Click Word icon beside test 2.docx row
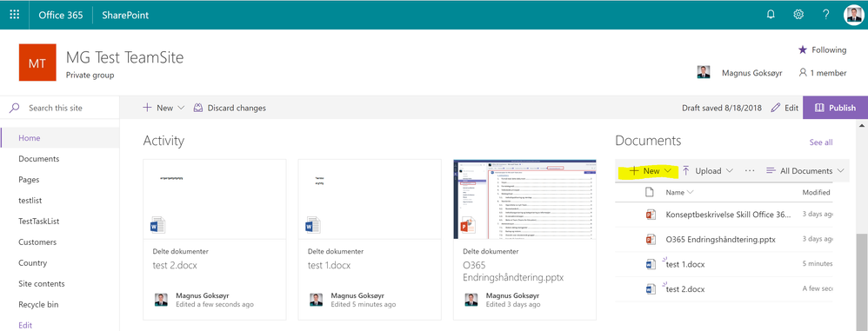 pos(651,288)
